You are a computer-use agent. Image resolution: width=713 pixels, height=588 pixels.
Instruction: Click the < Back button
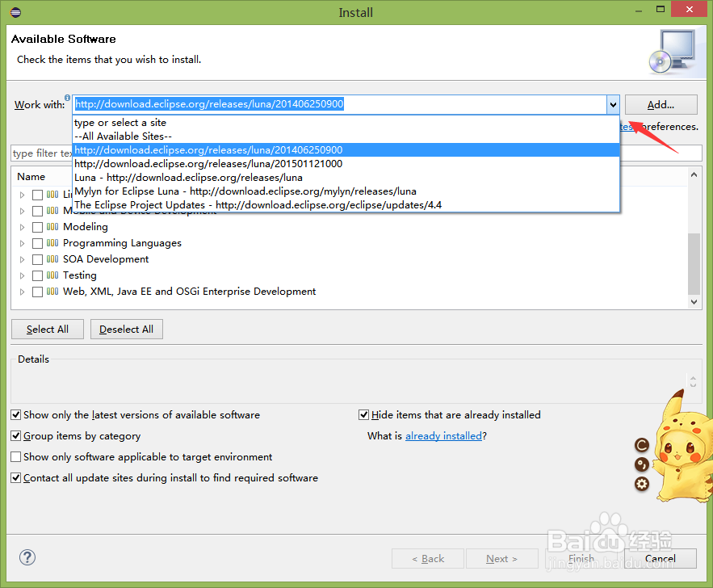(428, 558)
